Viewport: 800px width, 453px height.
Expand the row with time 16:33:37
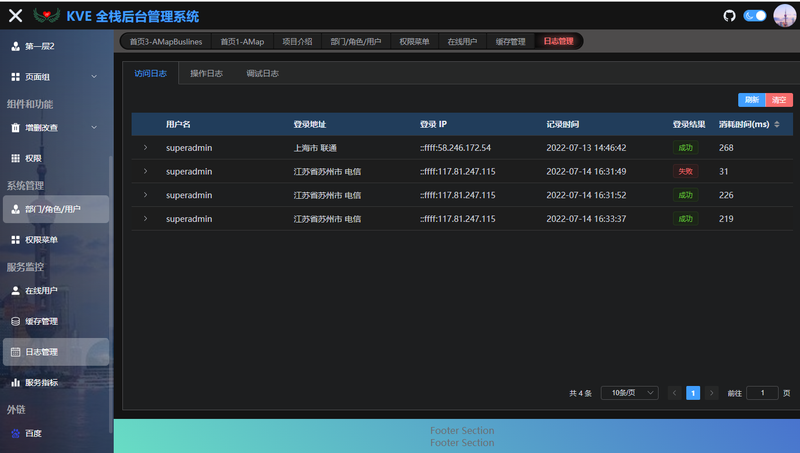click(145, 218)
